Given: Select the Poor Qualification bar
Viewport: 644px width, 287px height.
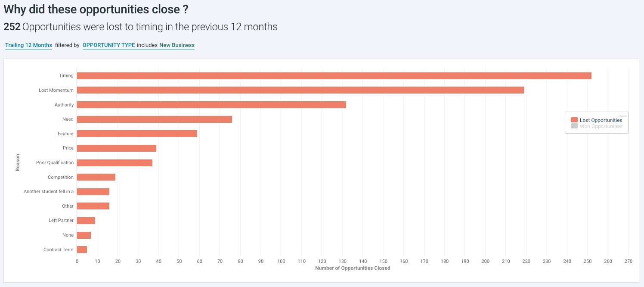Looking at the screenshot, I should [x=115, y=163].
